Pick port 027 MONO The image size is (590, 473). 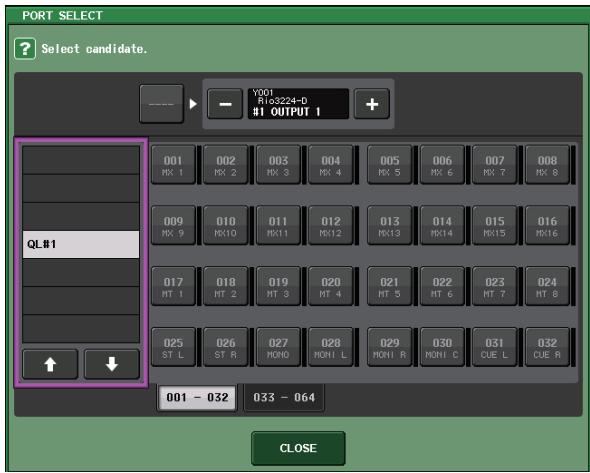[278, 347]
